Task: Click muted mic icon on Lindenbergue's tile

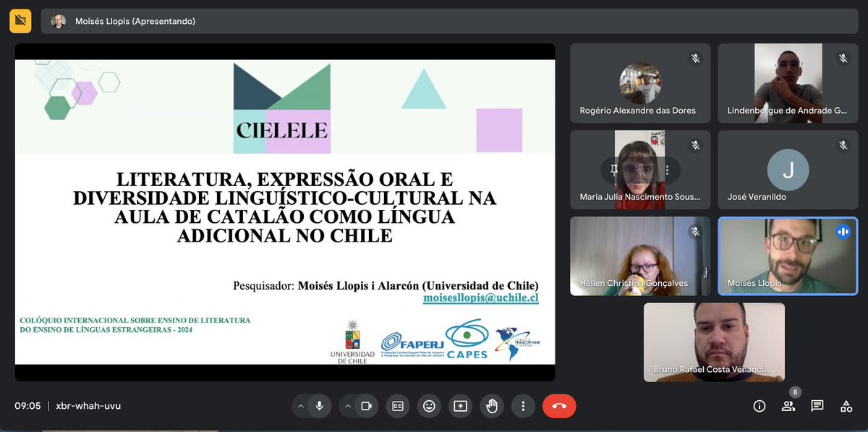Action: (843, 59)
